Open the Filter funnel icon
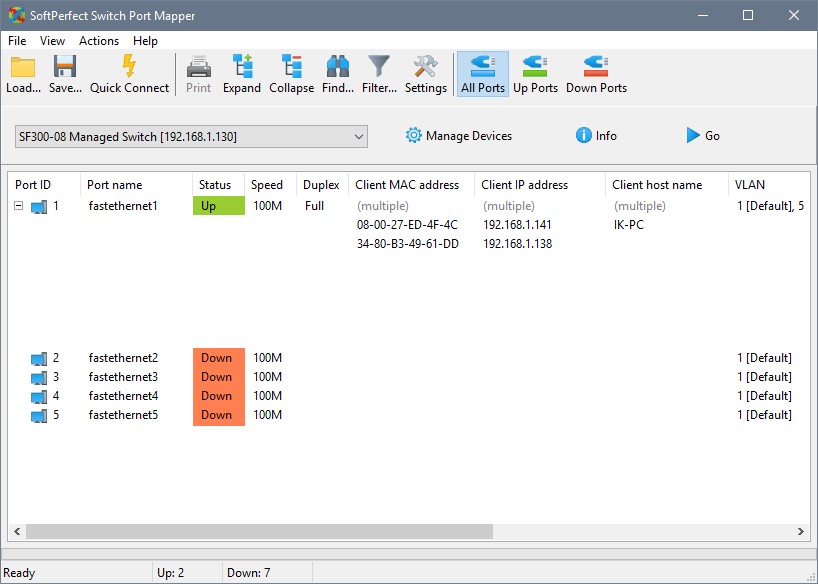Screen dimensions: 818x584 pos(379,67)
